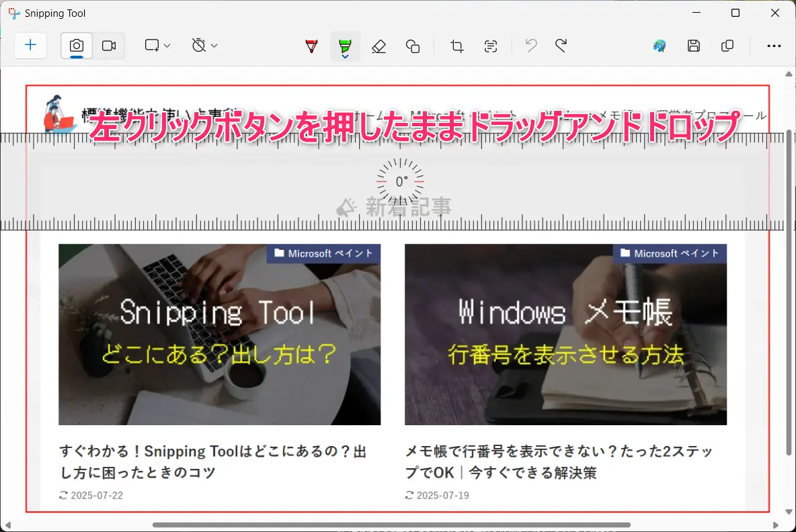Select the Eraser tool
Viewport: 796px width, 532px height.
[x=379, y=46]
